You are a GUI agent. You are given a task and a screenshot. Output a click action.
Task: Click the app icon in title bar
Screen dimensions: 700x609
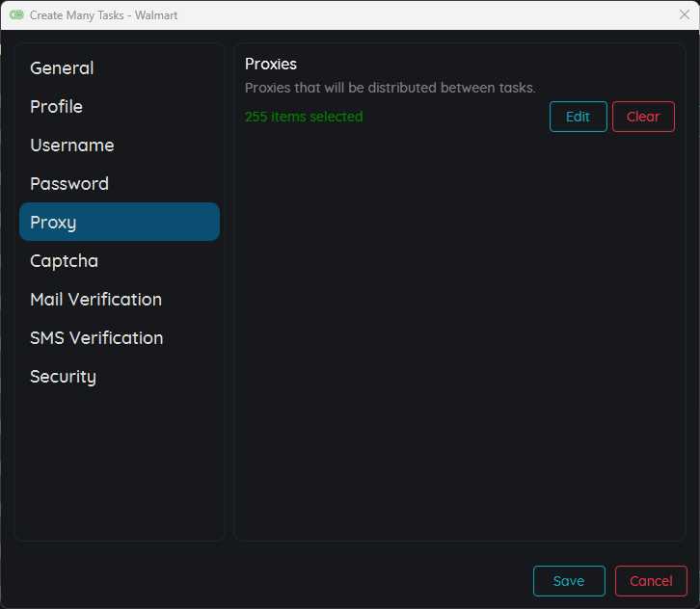click(x=16, y=15)
